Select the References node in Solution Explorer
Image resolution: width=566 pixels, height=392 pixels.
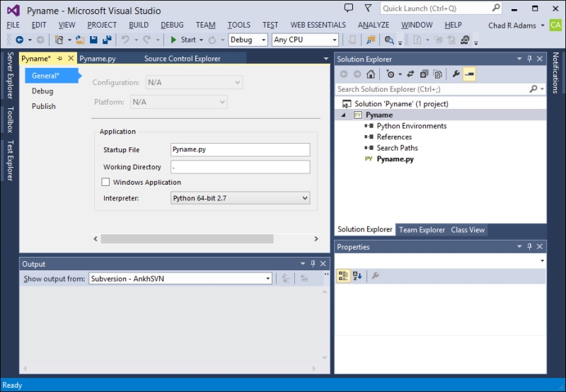(x=394, y=137)
